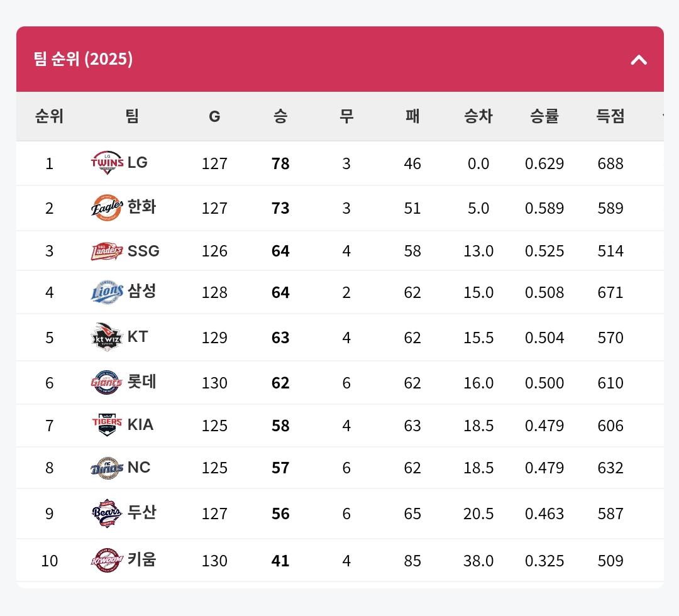Select the 승 wins column header
Image resolution: width=679 pixels, height=616 pixels.
pos(280,116)
